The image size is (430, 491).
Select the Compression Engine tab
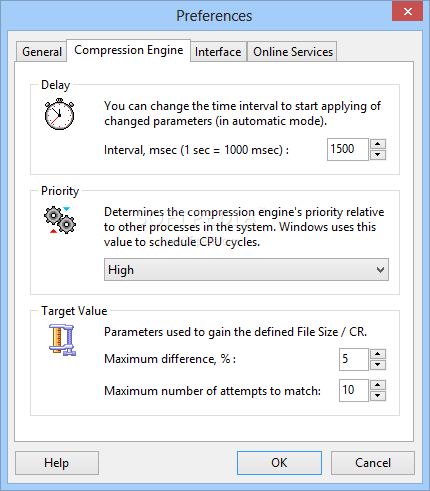[x=129, y=50]
